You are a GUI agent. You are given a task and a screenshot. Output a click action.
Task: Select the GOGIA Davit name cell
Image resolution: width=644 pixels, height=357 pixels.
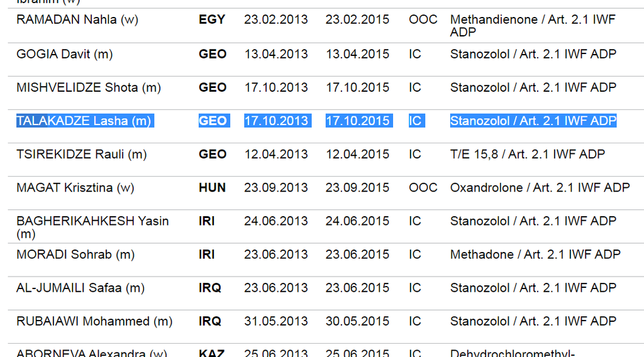point(64,54)
